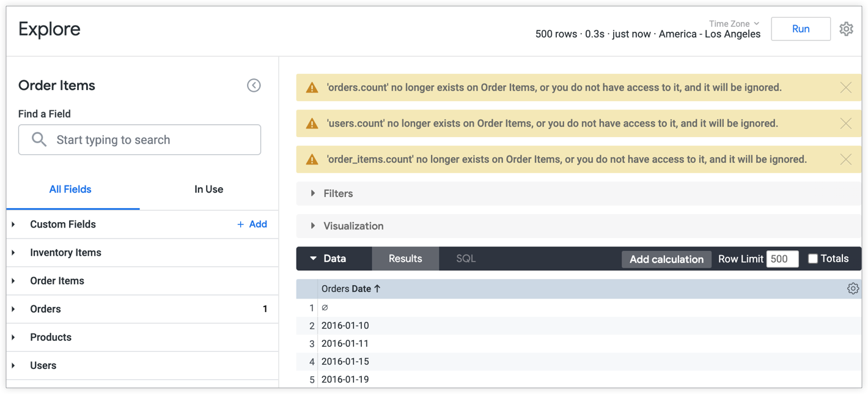Dismiss the 'orders.count' warning
Screen dimensions: 868x394
(845, 87)
